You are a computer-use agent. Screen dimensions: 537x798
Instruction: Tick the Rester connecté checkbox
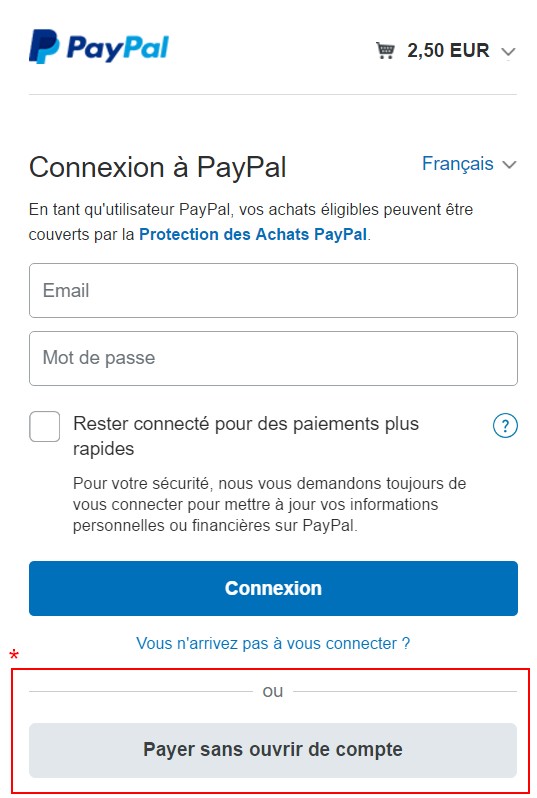tap(44, 426)
